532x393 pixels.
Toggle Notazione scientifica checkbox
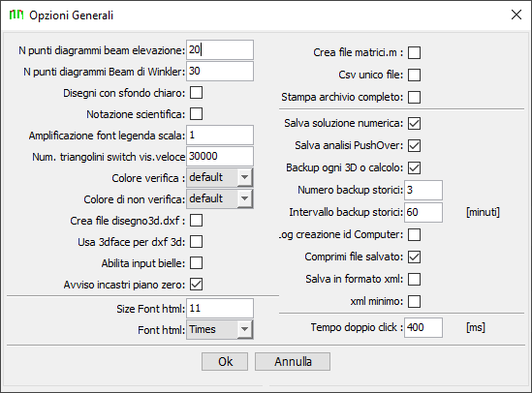coord(196,114)
